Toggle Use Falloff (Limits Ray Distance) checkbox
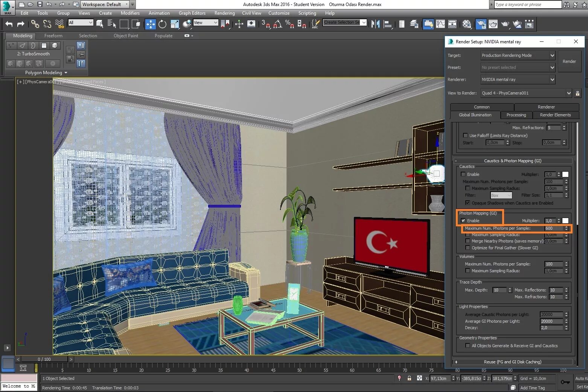 tap(465, 136)
